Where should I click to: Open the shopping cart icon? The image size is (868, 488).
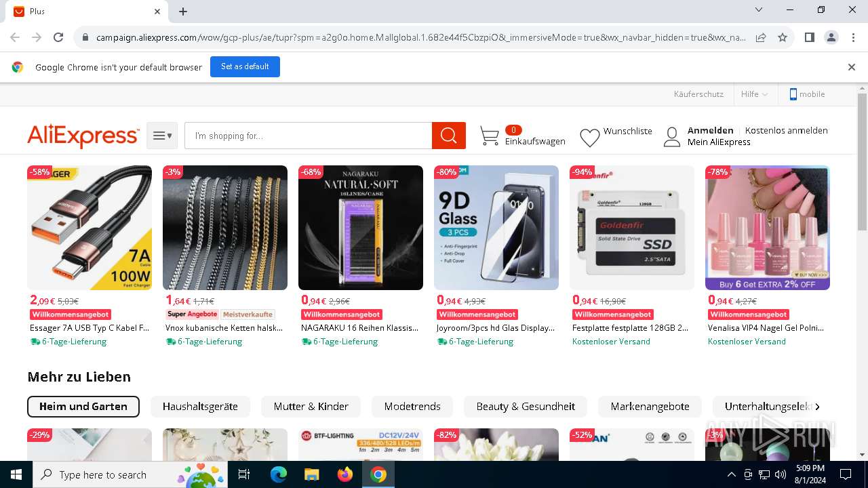coord(490,136)
